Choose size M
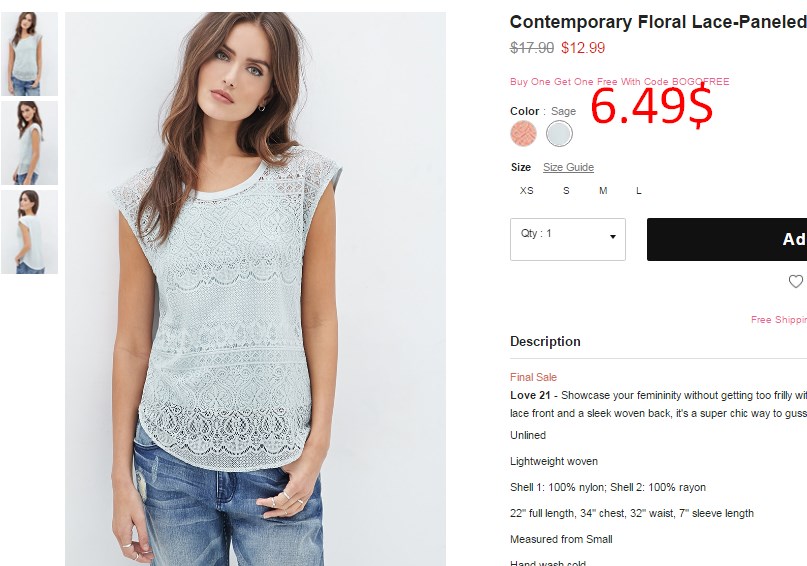 click(x=603, y=191)
